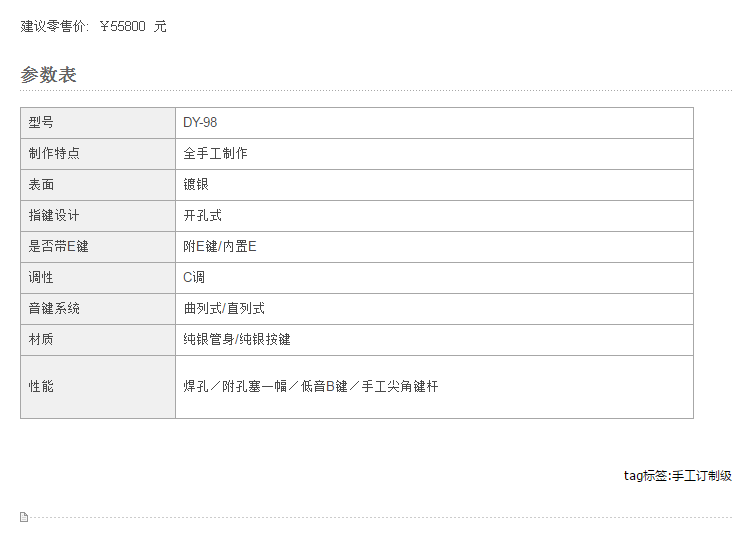Click the 表面 row label

click(x=98, y=185)
